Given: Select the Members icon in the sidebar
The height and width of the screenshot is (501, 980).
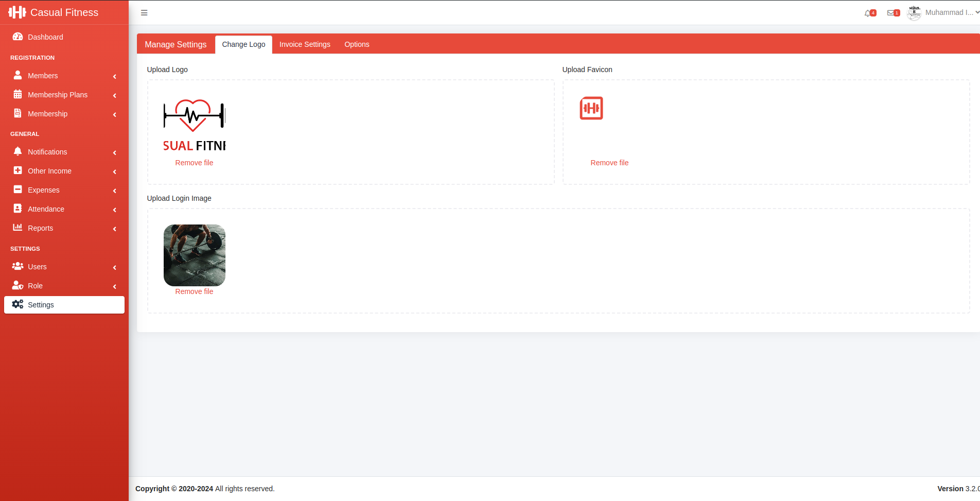Looking at the screenshot, I should coord(18,75).
